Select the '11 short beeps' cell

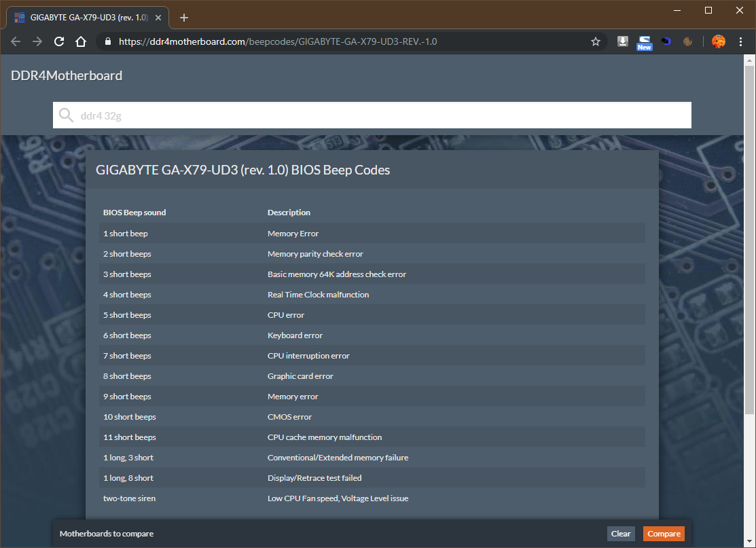click(130, 437)
